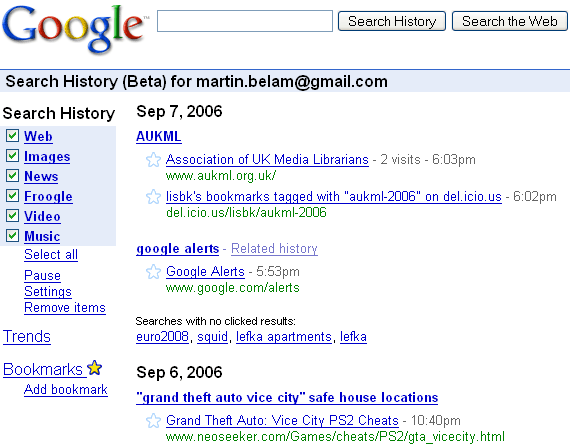Click the neoseeker.com gta_vicecity.html URL text
The width and height of the screenshot is (570, 446).
(335, 437)
